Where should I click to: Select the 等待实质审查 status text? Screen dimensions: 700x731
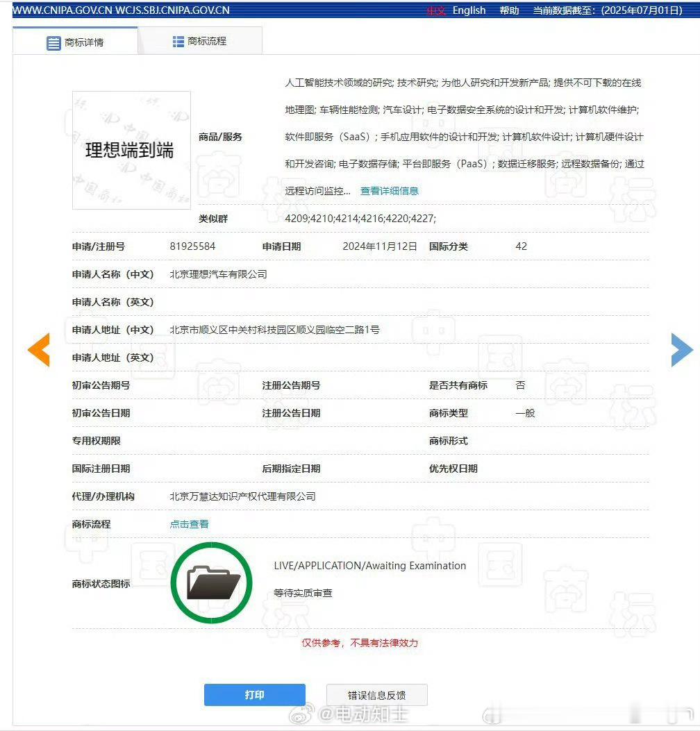point(303,593)
